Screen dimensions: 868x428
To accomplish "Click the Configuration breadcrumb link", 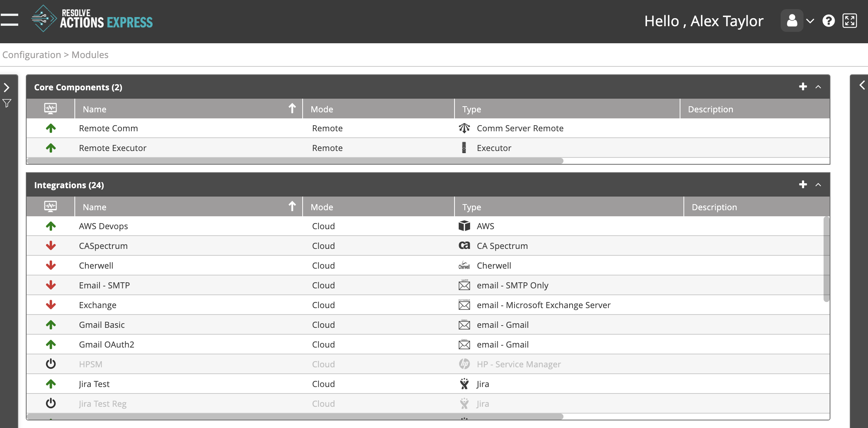I will (x=32, y=55).
